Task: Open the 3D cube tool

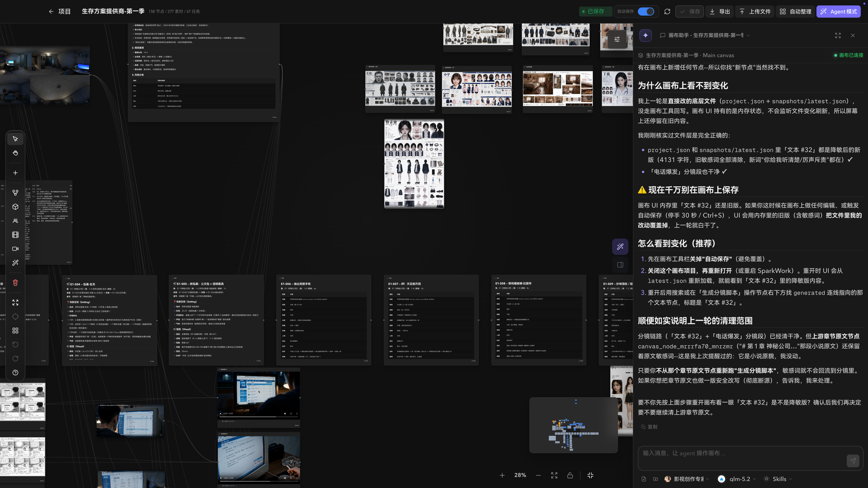Action: click(x=15, y=207)
